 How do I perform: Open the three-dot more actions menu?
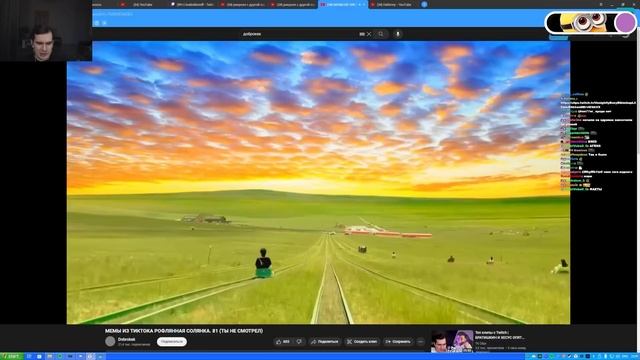(421, 342)
